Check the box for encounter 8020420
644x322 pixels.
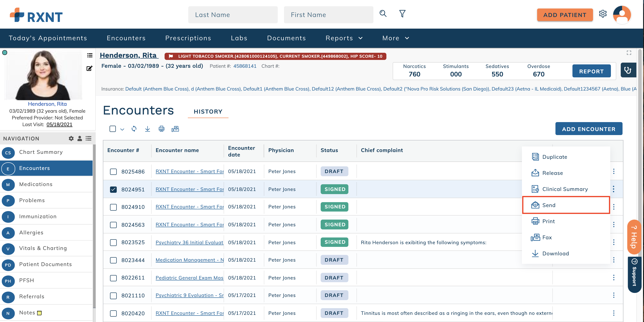[114, 314]
